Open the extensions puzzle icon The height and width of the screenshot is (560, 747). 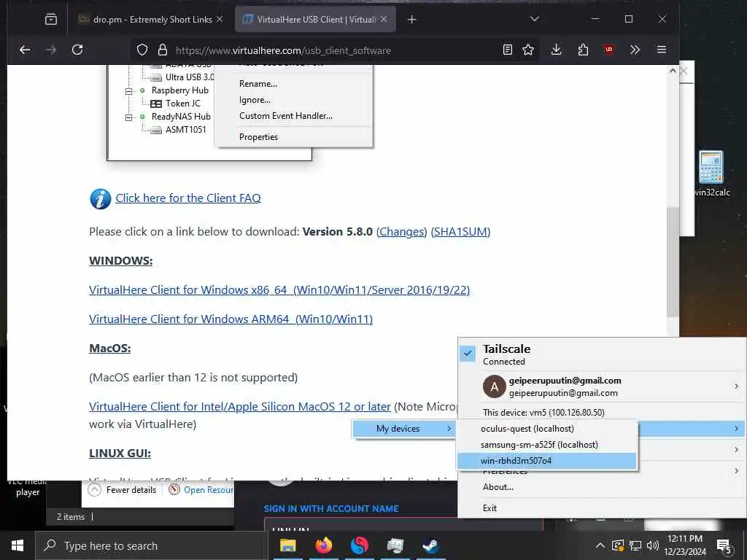583,50
